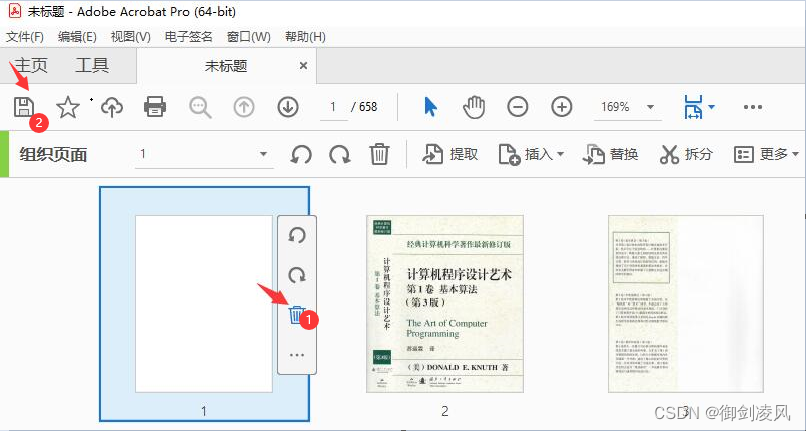Zoom out with the minus circle icon
The height and width of the screenshot is (431, 806).
click(518, 107)
